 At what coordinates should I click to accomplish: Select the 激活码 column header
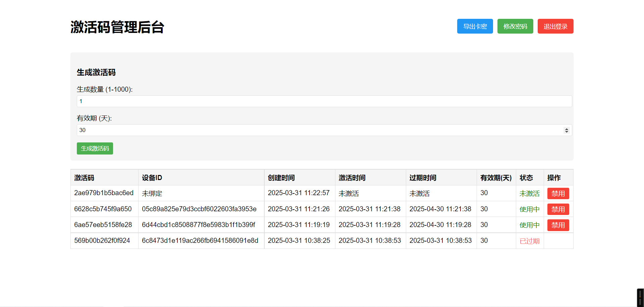[84, 178]
